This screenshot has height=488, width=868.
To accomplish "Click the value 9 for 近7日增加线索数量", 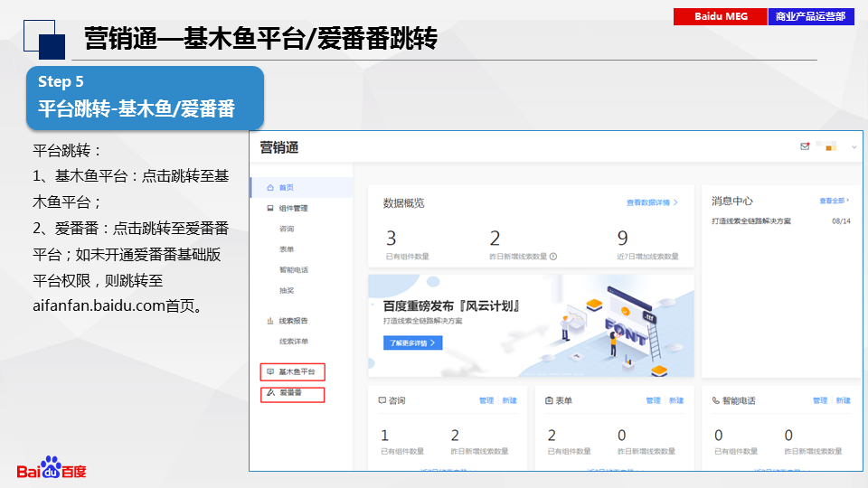I will [623, 239].
